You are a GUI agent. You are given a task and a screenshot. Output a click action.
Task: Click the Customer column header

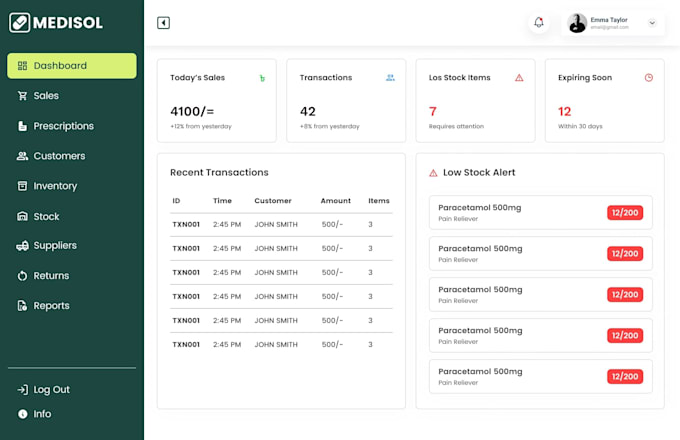pyautogui.click(x=273, y=201)
